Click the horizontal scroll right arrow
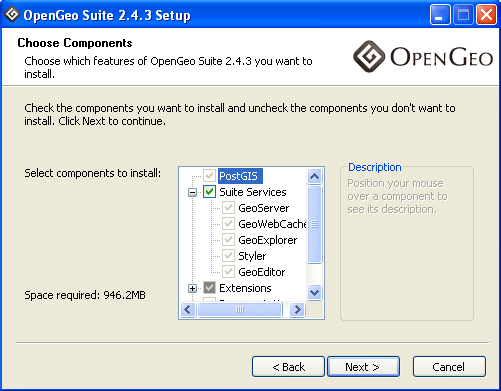 coord(297,310)
